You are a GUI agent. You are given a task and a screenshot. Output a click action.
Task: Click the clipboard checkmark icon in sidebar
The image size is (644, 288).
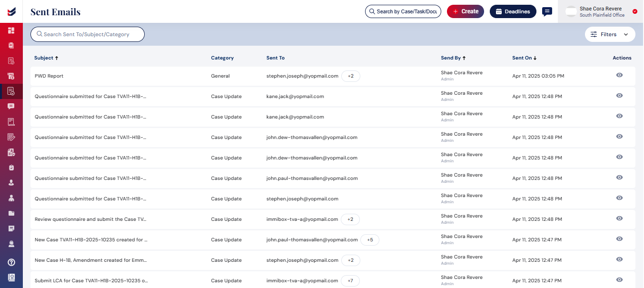coord(11,168)
